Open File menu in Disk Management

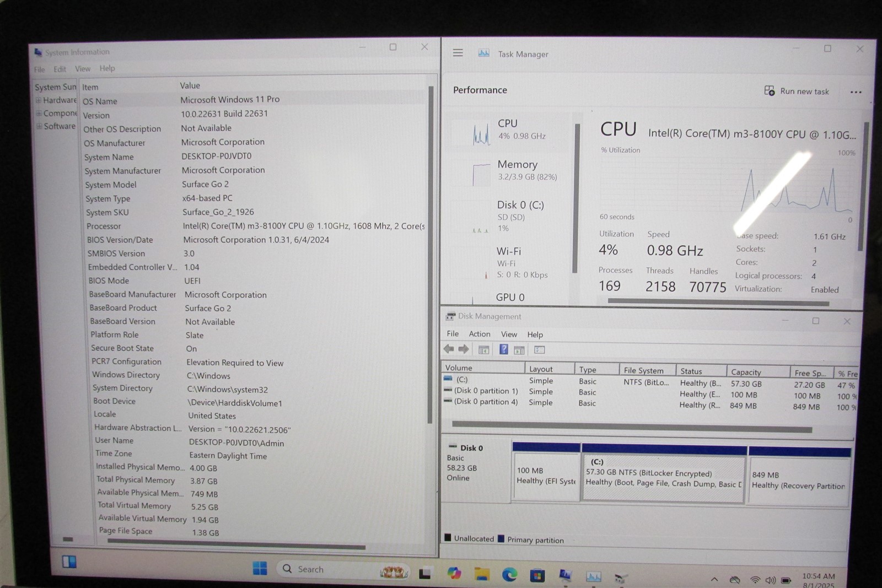453,333
